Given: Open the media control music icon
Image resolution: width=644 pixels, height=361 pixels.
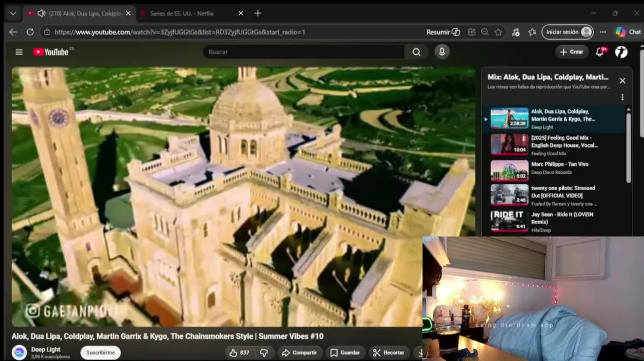Looking at the screenshot, I should pos(516,32).
